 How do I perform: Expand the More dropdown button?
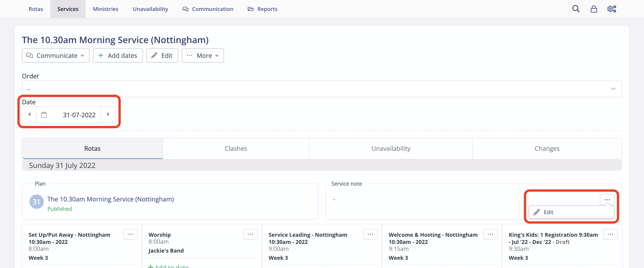coord(203,55)
